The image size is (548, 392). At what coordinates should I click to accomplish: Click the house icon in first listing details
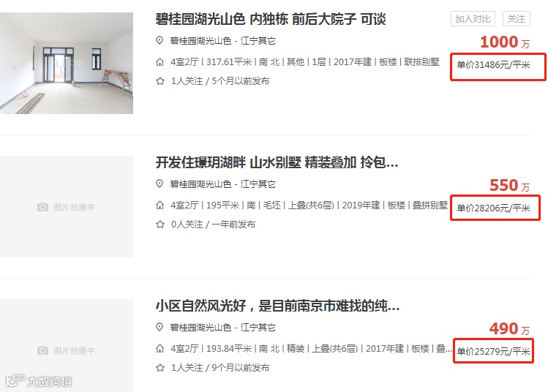pos(159,62)
